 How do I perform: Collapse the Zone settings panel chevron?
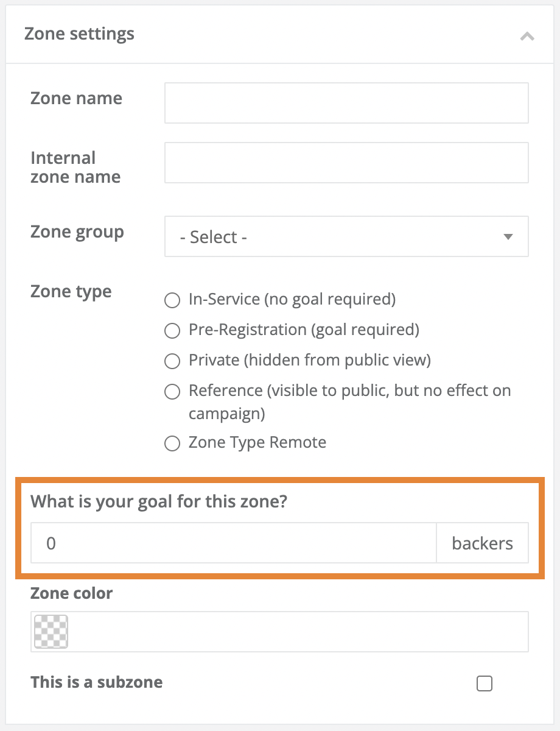(x=527, y=36)
